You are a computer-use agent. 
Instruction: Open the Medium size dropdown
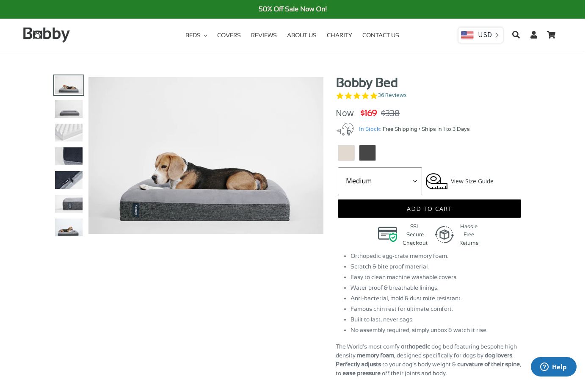[380, 181]
